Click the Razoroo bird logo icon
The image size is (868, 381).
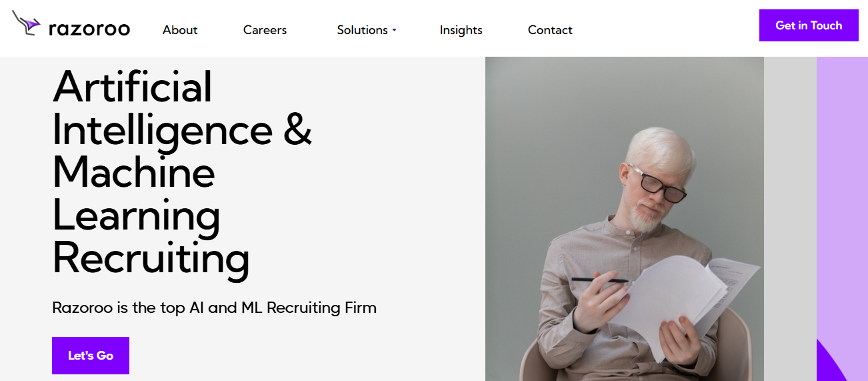click(x=27, y=23)
